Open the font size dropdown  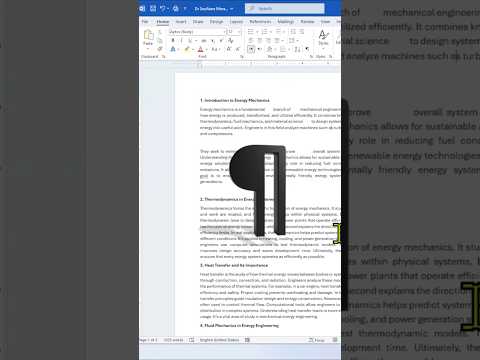click(239, 32)
